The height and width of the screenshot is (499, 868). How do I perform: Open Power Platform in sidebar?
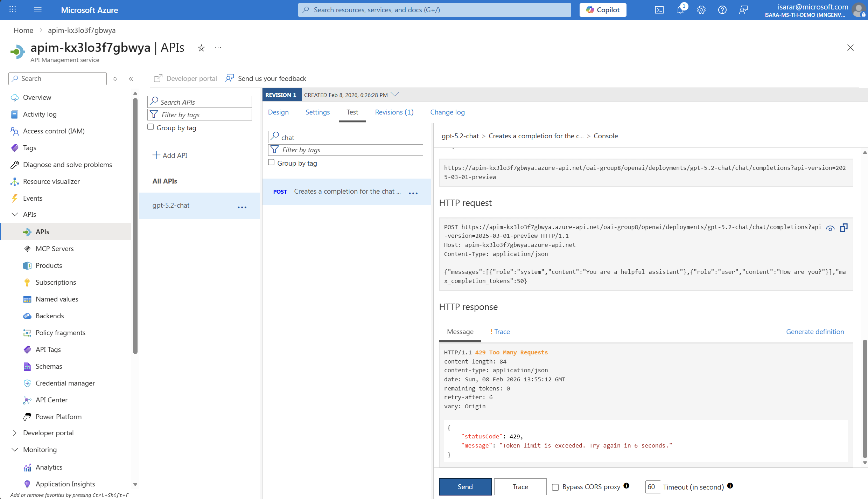58,417
